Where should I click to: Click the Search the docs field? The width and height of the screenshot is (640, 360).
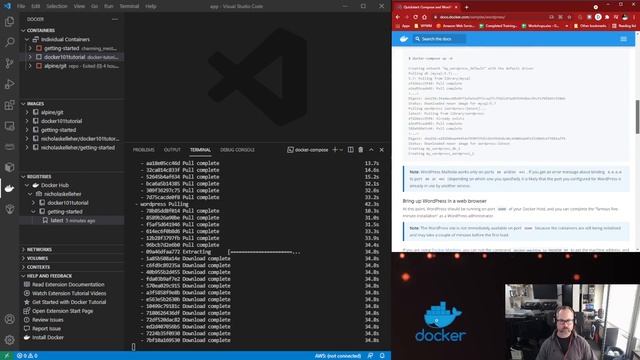click(439, 39)
